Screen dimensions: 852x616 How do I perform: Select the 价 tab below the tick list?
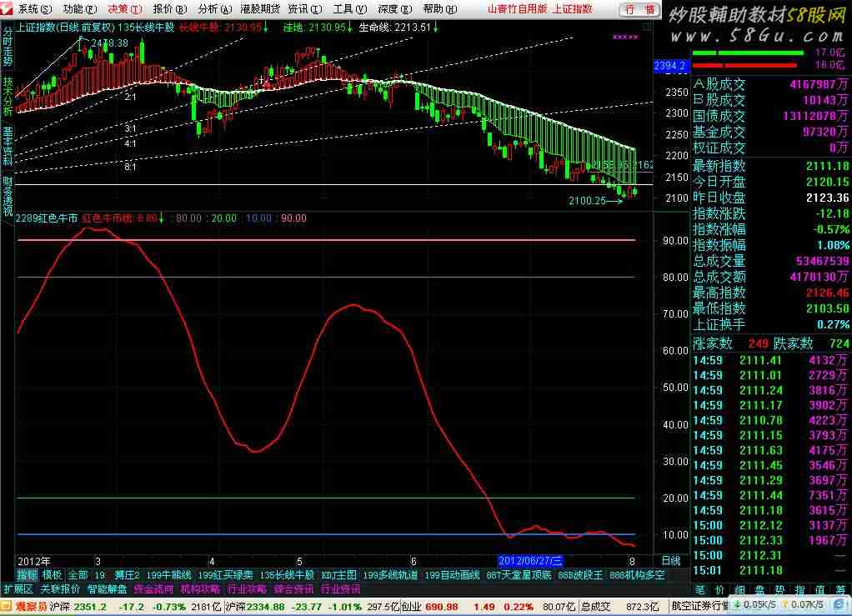[x=720, y=590]
